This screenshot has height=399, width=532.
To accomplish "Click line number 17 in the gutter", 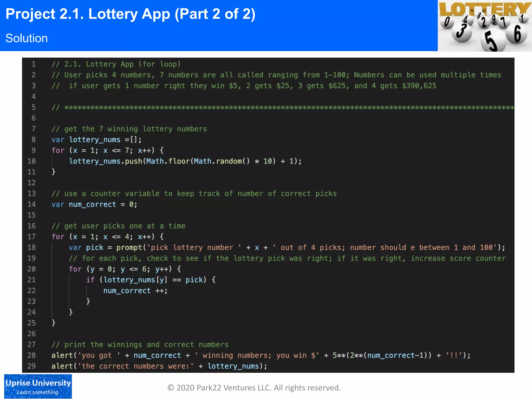I will pyautogui.click(x=31, y=237).
